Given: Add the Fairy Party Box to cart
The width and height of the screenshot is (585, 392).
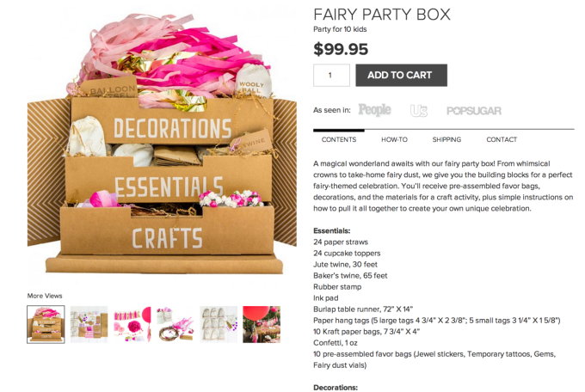Looking at the screenshot, I should click(401, 75).
